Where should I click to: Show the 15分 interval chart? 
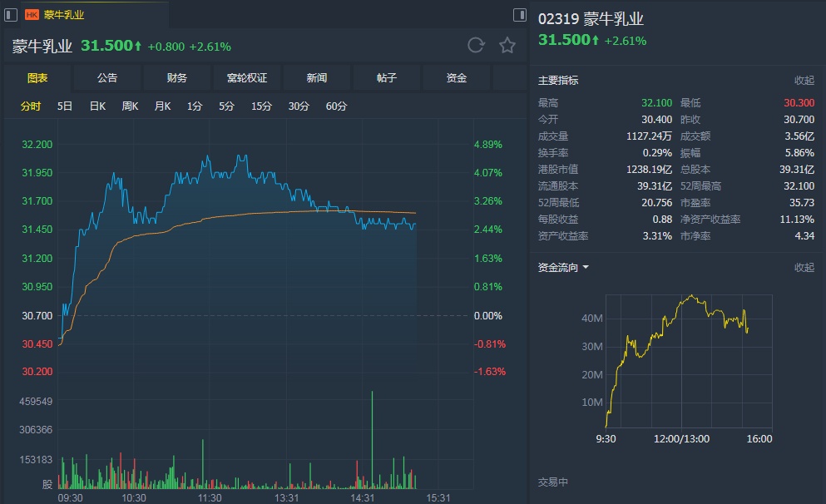tap(261, 106)
